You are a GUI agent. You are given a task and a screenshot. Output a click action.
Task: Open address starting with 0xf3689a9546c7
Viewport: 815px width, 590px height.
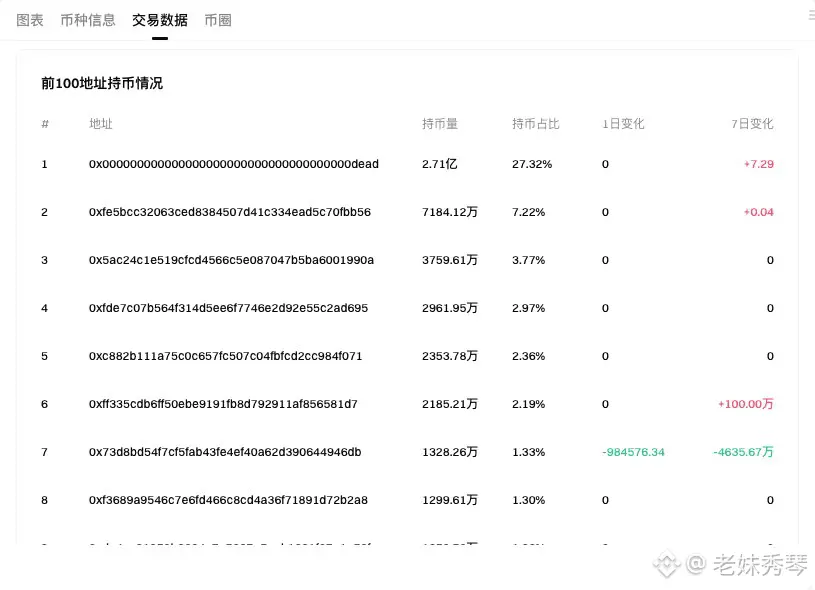pyautogui.click(x=228, y=500)
